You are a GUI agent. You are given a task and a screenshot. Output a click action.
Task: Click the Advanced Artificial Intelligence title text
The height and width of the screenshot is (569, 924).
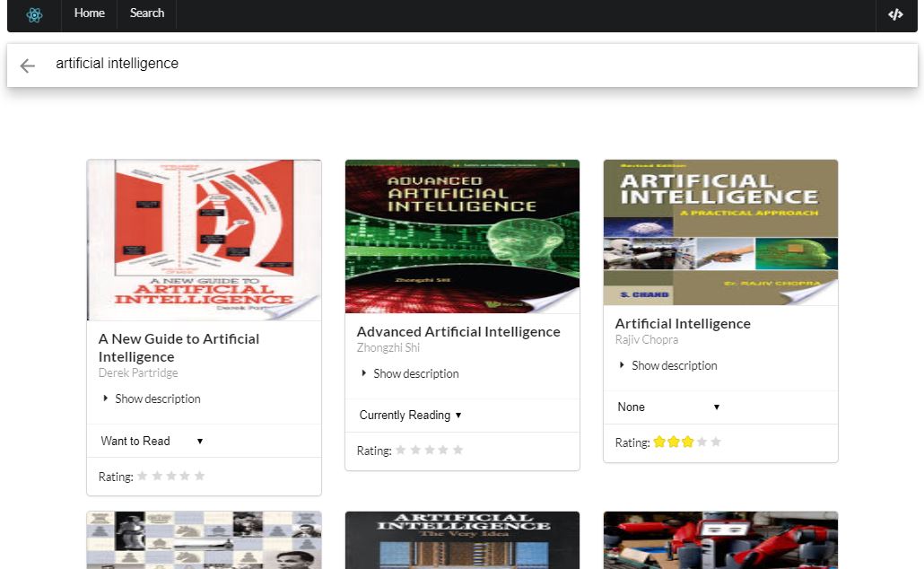click(458, 332)
